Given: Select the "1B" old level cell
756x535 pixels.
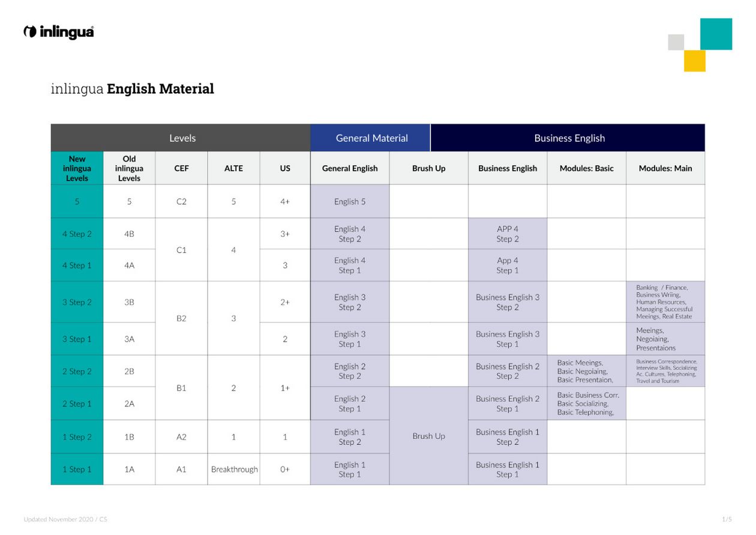Looking at the screenshot, I should (x=129, y=437).
